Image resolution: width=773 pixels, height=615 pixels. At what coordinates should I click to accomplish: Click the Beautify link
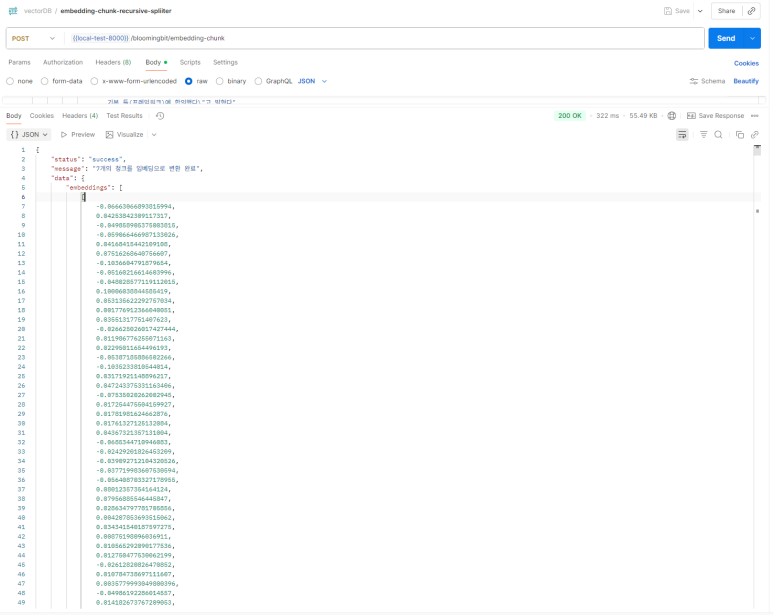coord(746,81)
